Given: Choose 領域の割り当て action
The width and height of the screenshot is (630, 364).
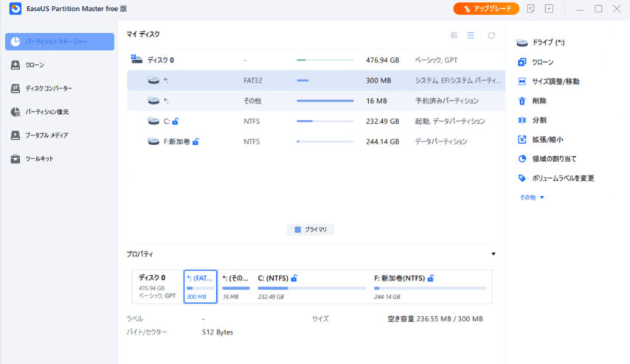Looking at the screenshot, I should [554, 159].
